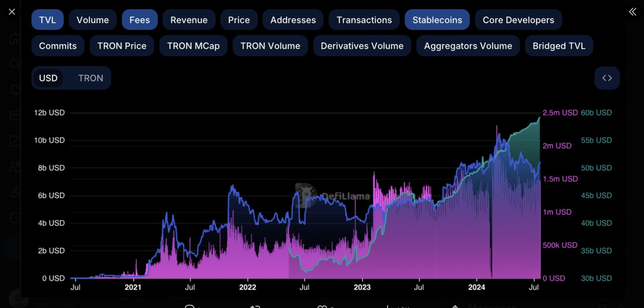Click the 45b USD stablecoins axis label
The height and width of the screenshot is (308, 644).
596,195
